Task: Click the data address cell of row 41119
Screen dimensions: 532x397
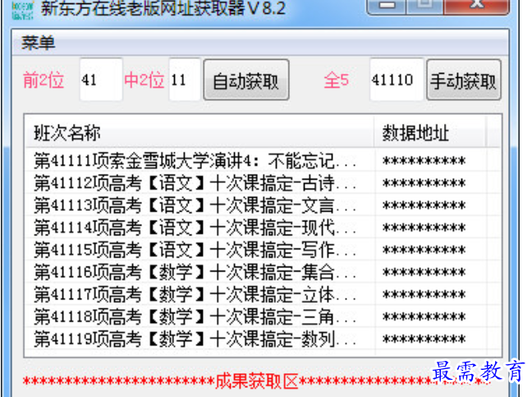Action: coord(430,339)
